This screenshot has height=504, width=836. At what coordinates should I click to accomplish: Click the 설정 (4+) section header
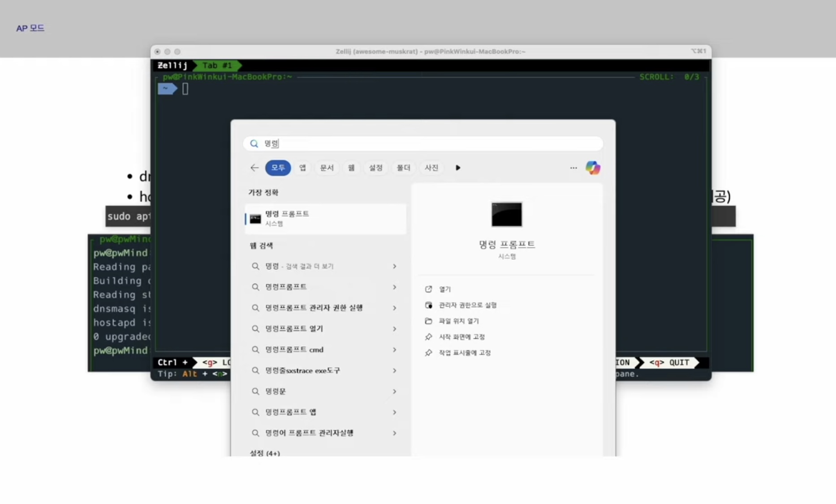click(x=265, y=453)
